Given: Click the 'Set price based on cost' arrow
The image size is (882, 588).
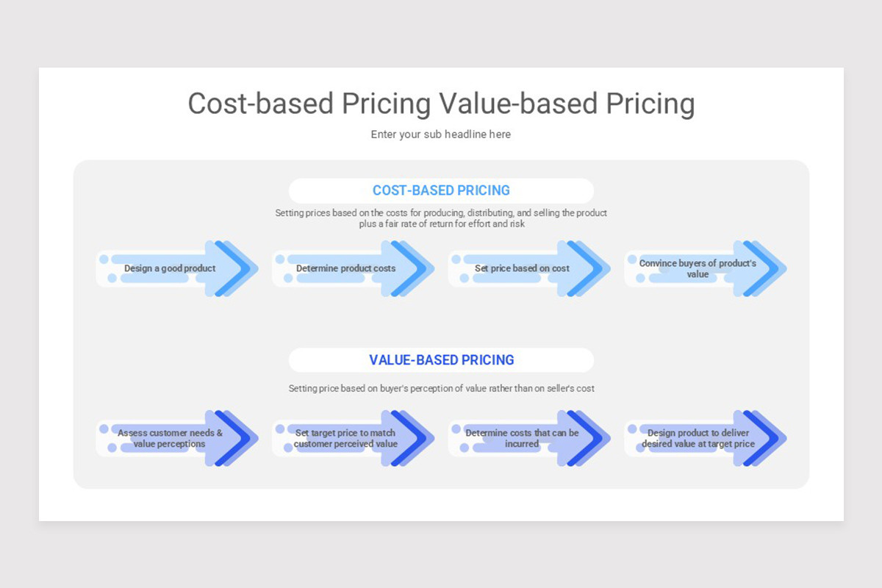Looking at the screenshot, I should pyautogui.click(x=530, y=268).
